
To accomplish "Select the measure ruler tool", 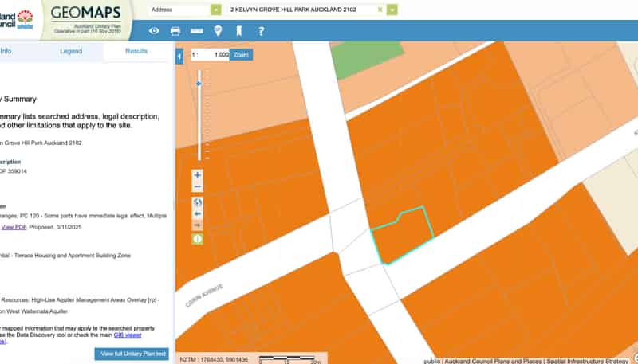I will click(197, 31).
